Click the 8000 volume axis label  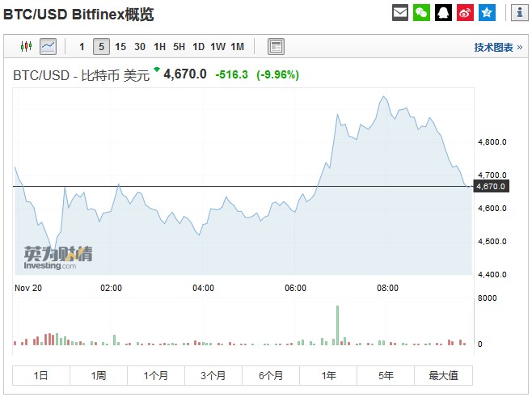[x=487, y=298]
